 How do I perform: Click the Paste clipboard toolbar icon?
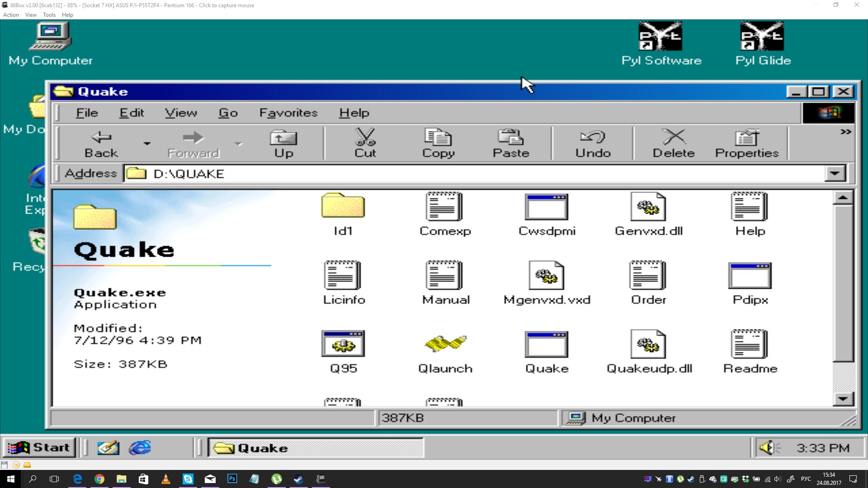[x=511, y=143]
